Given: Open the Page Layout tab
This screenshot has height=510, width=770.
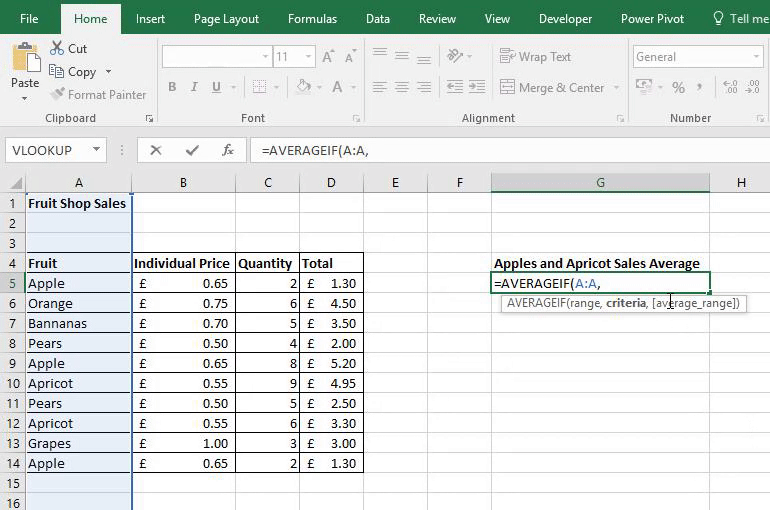Looking at the screenshot, I should coord(226,18).
